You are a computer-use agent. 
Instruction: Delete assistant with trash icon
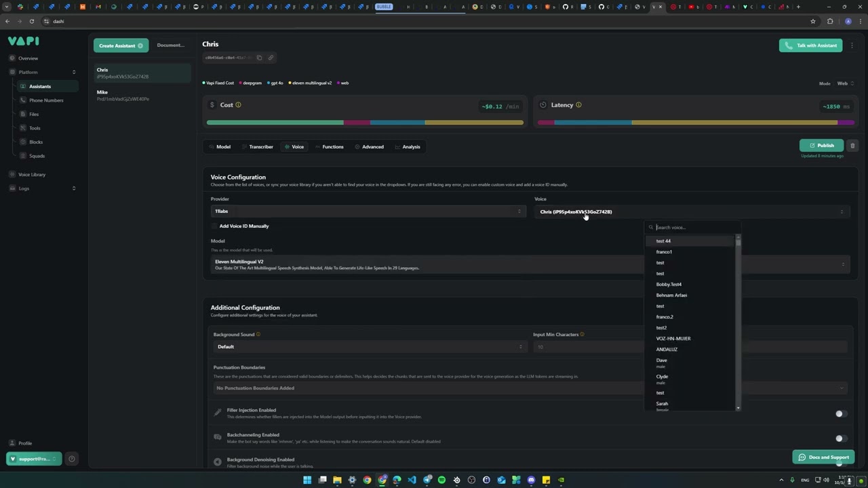852,146
